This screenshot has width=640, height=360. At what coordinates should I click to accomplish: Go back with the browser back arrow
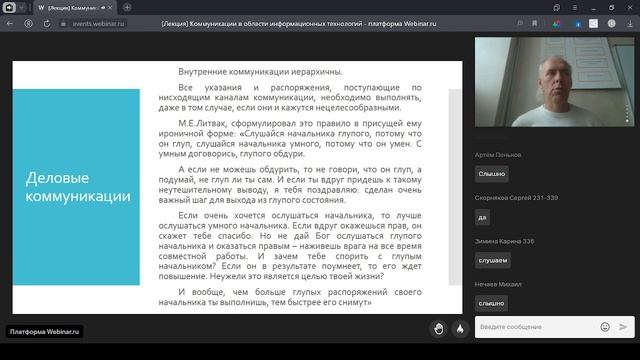tap(10, 24)
